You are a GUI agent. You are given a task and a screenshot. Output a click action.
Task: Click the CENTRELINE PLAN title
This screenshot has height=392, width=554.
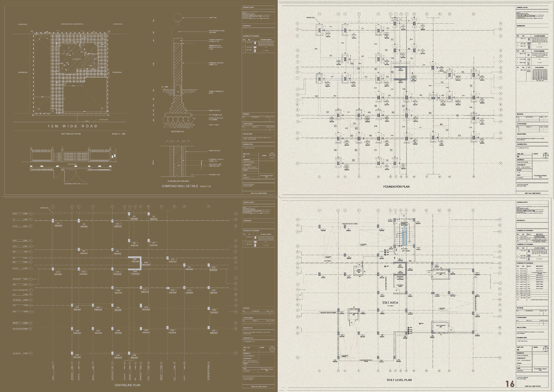[127, 385]
